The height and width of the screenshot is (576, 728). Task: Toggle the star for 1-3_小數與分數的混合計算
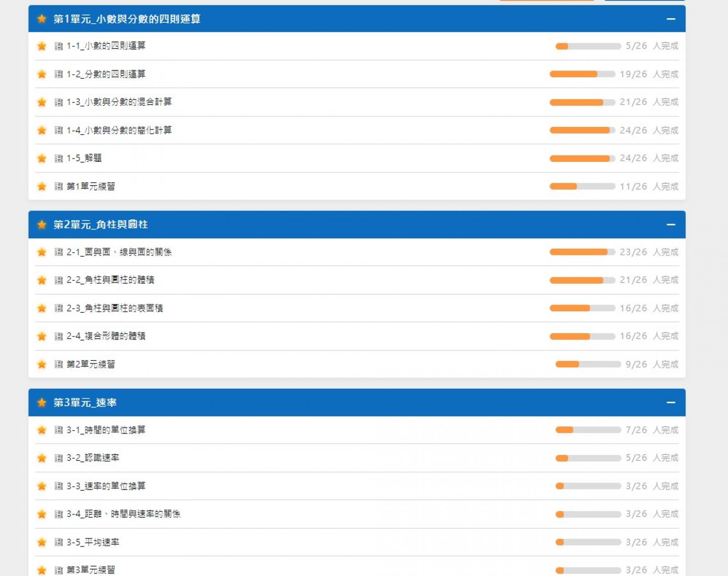point(42,102)
